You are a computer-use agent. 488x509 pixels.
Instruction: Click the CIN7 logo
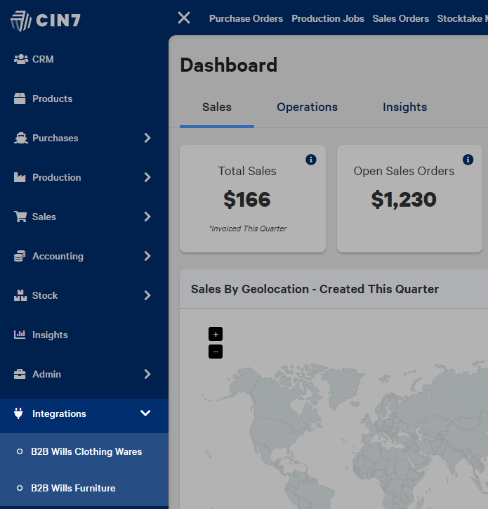[x=46, y=21]
